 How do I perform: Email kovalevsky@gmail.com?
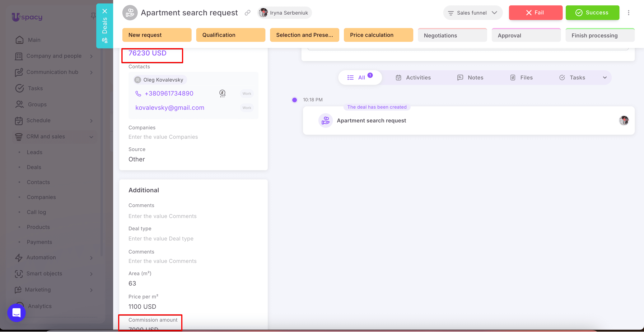pyautogui.click(x=170, y=108)
